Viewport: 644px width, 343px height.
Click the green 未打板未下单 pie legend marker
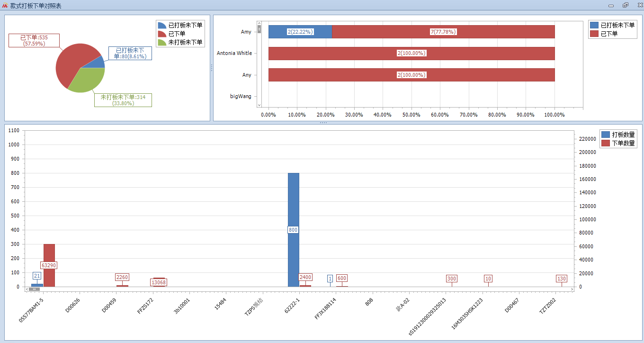pos(162,42)
